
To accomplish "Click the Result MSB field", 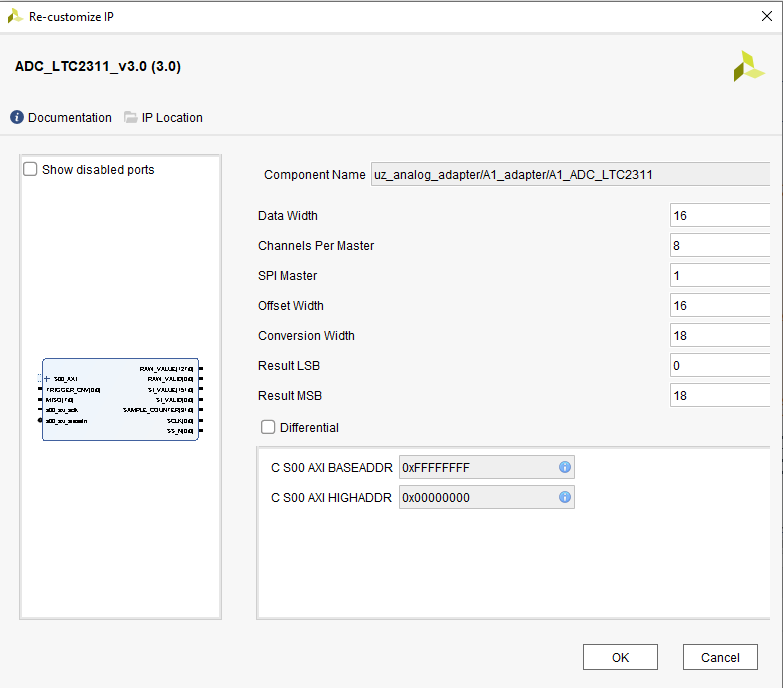I will point(720,396).
